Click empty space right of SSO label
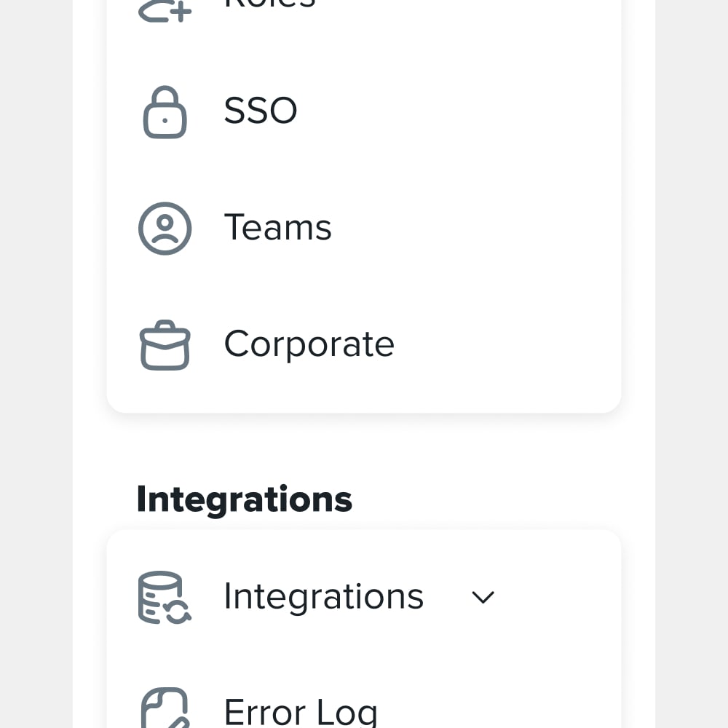Viewport: 728px width, 728px height. (x=466, y=111)
